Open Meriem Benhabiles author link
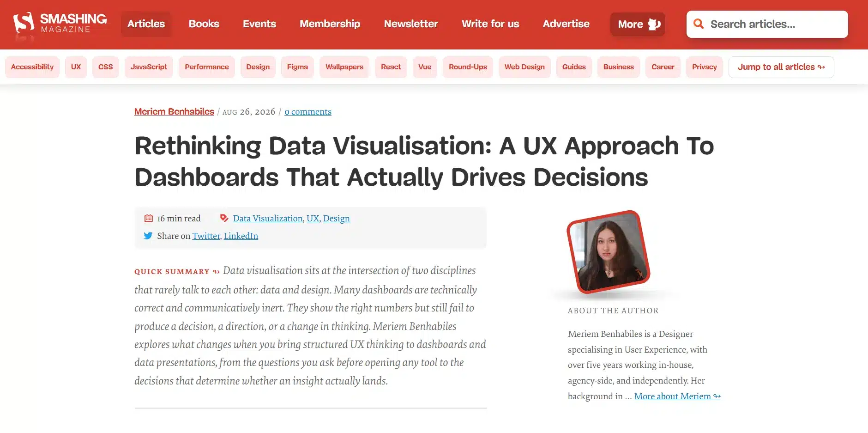868x433 pixels. (174, 111)
